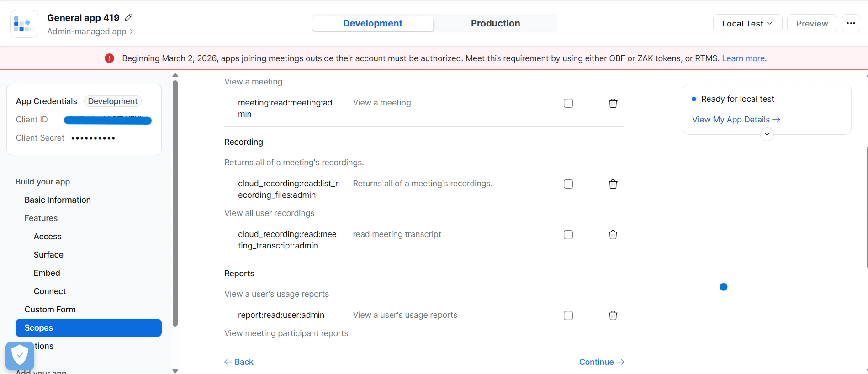The width and height of the screenshot is (868, 374).
Task: Remove the cloud_recording:read:meeting_transcript:admin scope
Action: pyautogui.click(x=613, y=235)
